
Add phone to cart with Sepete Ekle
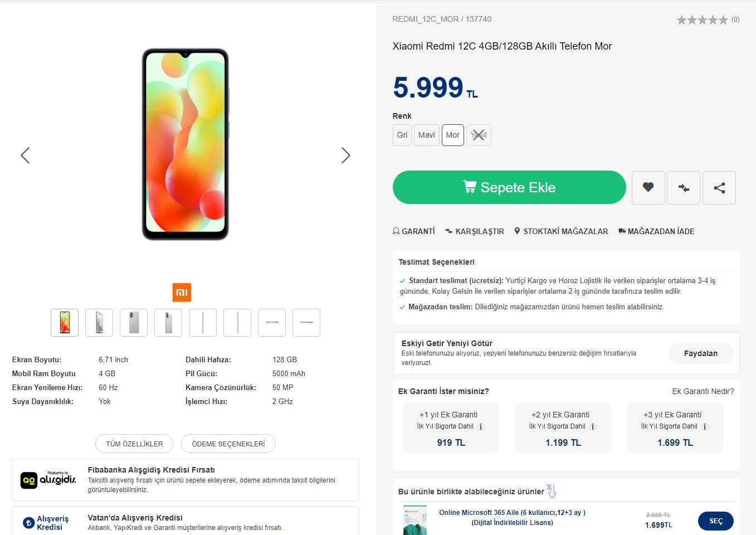click(x=509, y=187)
